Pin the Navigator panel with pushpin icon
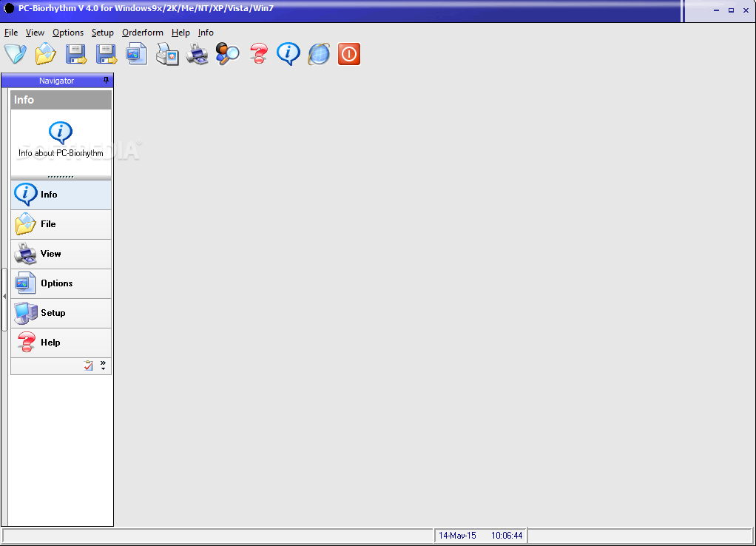Image resolution: width=756 pixels, height=546 pixels. click(x=106, y=81)
